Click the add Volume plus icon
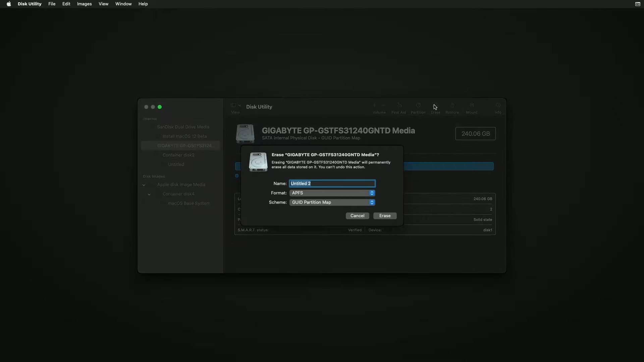This screenshot has height=362, width=644. tap(375, 106)
